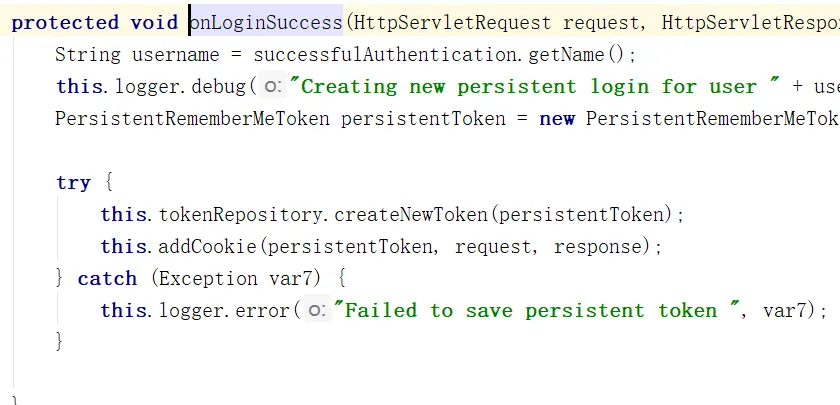The height and width of the screenshot is (405, 840).
Task: Click the "String" type before username
Action: 87,55
